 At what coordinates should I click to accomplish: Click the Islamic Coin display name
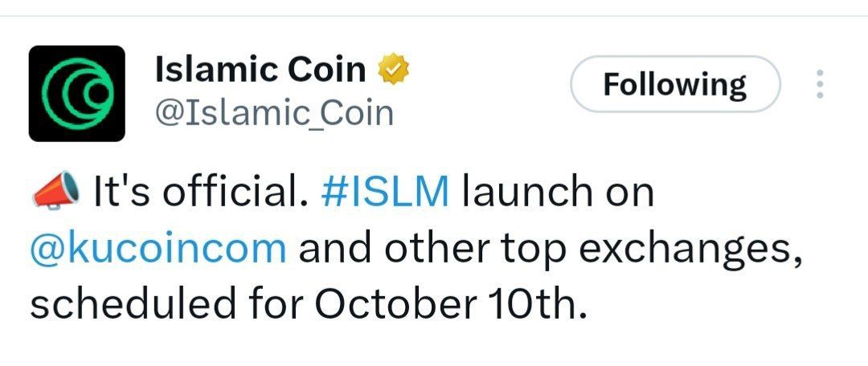[x=259, y=71]
